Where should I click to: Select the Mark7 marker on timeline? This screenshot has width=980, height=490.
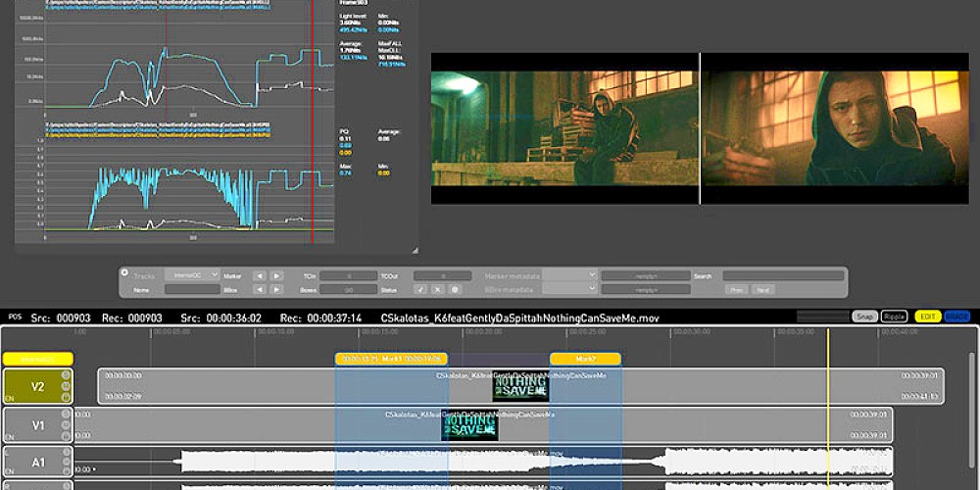pyautogui.click(x=585, y=359)
